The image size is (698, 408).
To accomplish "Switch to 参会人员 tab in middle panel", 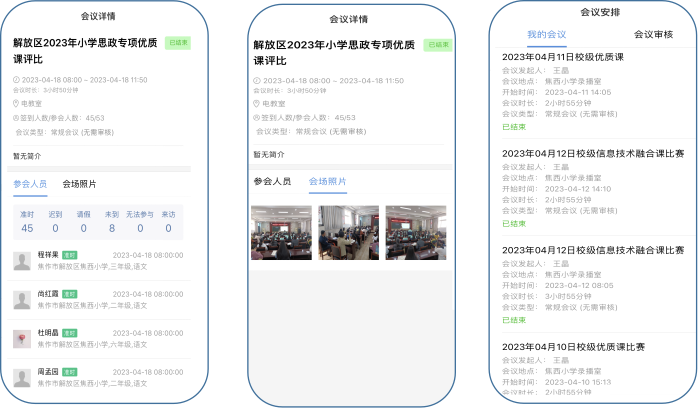I will (272, 181).
